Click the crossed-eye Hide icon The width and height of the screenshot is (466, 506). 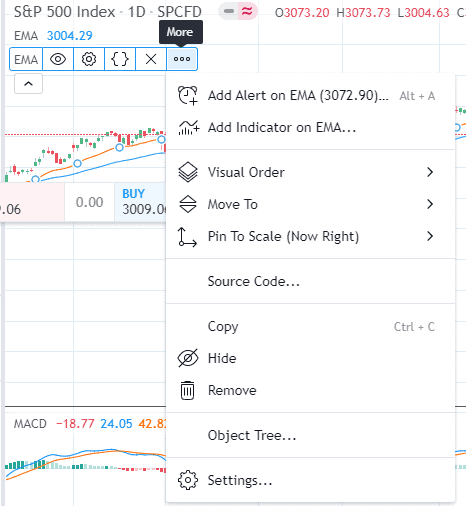tap(188, 358)
